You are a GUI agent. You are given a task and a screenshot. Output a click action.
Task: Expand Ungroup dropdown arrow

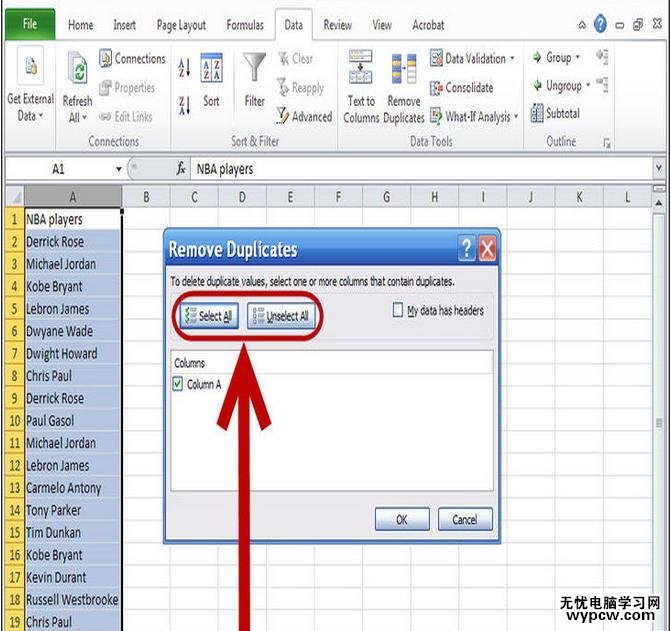(x=588, y=85)
